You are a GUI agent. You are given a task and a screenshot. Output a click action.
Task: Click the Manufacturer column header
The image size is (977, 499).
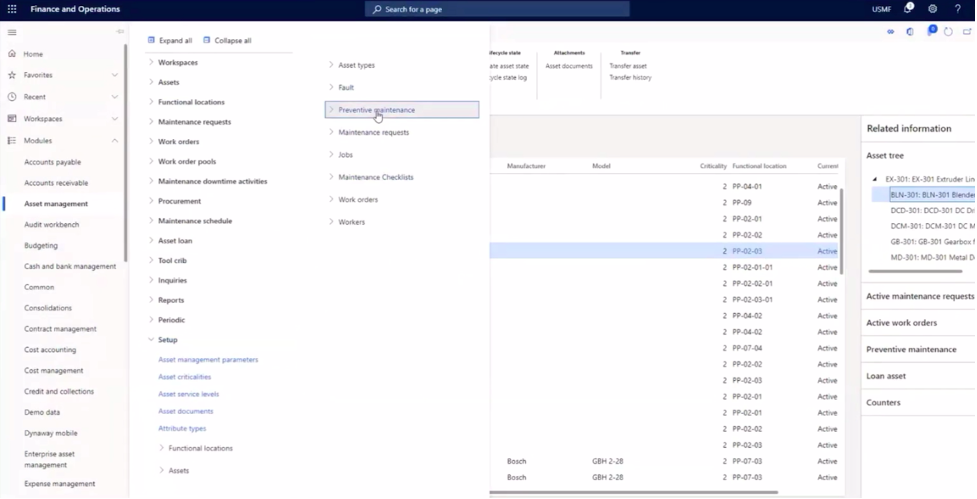click(526, 166)
